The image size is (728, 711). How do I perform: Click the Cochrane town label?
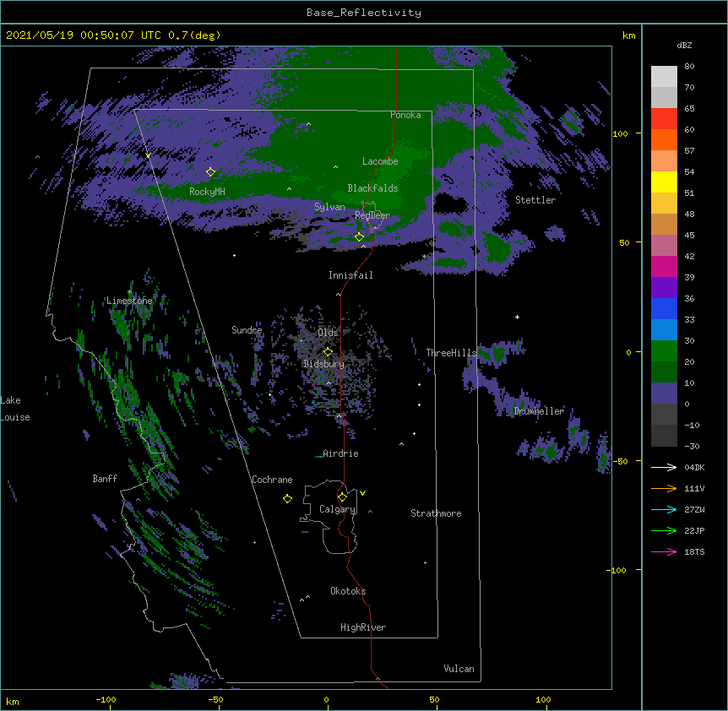(x=272, y=480)
